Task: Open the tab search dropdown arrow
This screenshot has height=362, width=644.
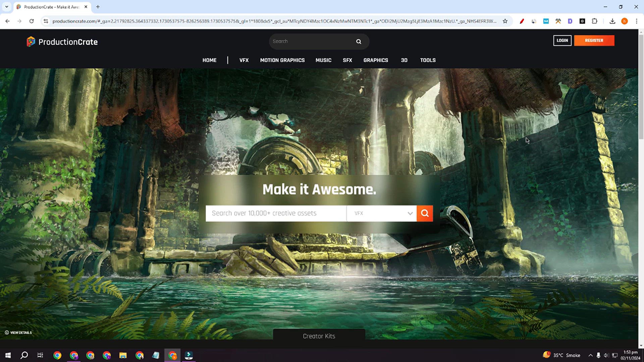Action: tap(6, 7)
